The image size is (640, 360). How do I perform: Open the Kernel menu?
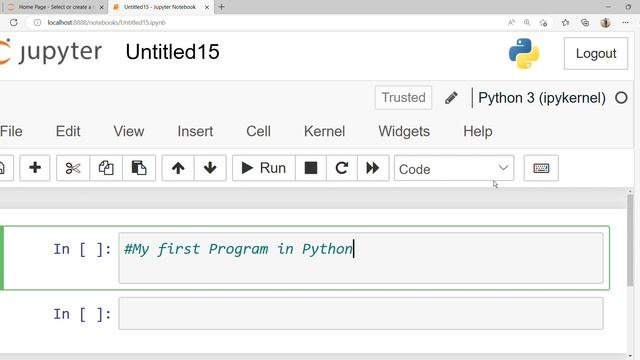point(324,131)
